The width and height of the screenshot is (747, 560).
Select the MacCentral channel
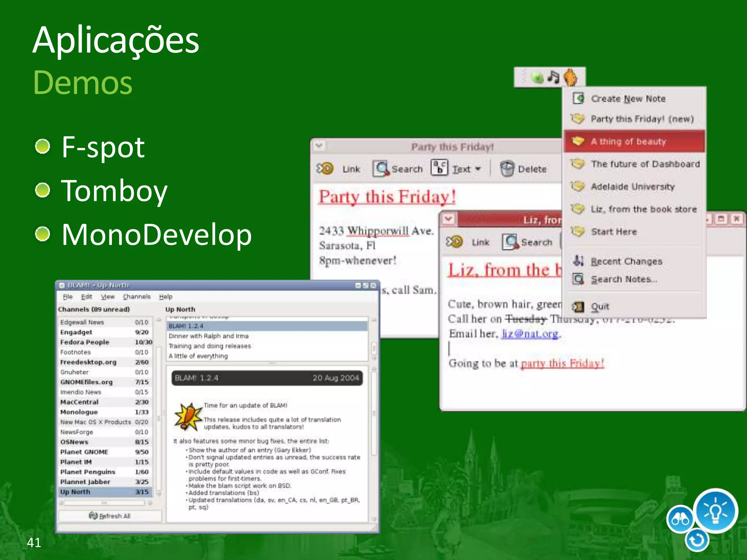pos(105,402)
